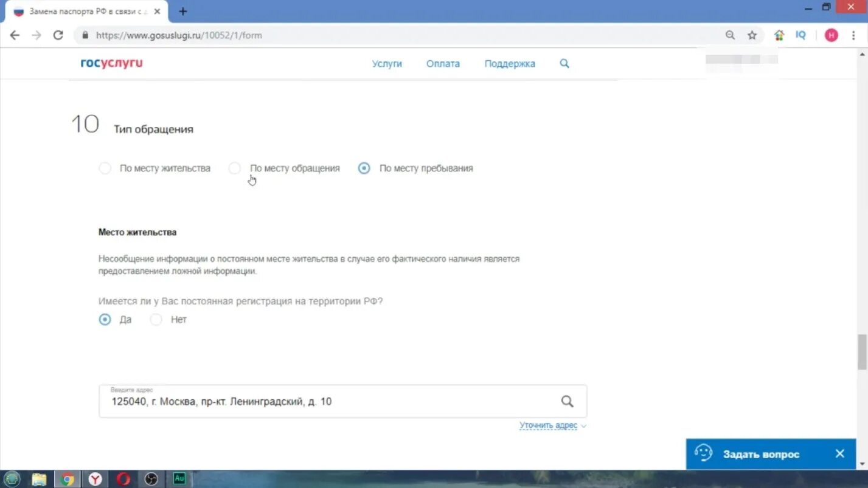Viewport: 868px width, 488px height.
Task: Reload the page with the refresh icon
Action: [58, 35]
